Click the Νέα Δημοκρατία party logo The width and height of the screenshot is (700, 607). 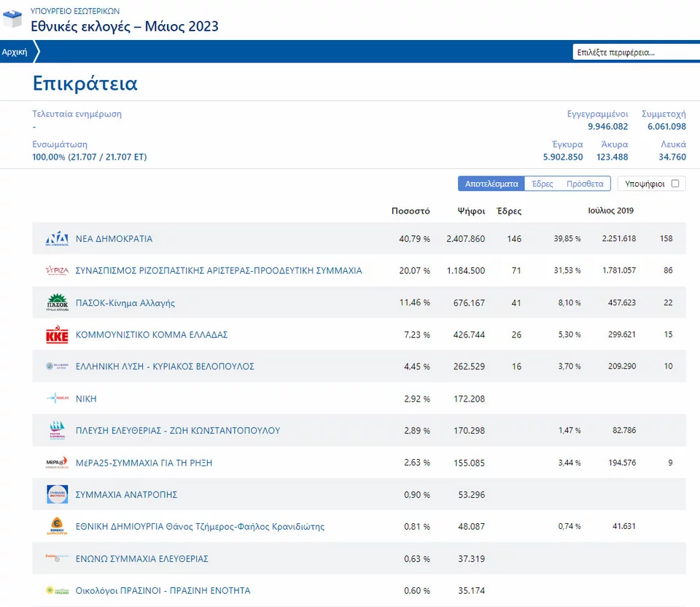point(57,239)
